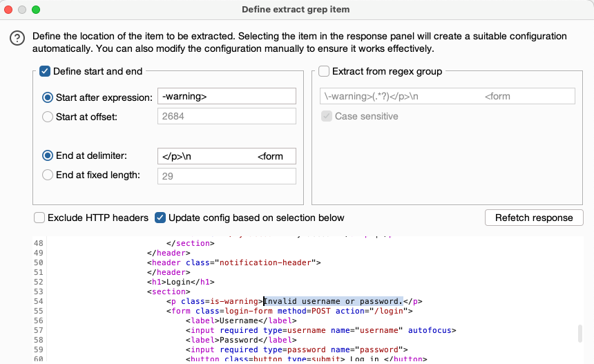Click the Refetch response button
The width and height of the screenshot is (594, 364).
[534, 218]
